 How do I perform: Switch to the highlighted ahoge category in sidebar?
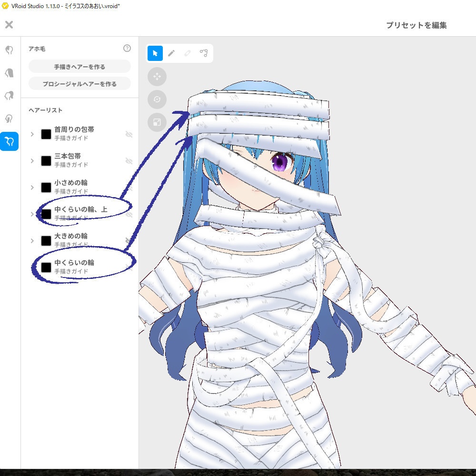coord(9,141)
